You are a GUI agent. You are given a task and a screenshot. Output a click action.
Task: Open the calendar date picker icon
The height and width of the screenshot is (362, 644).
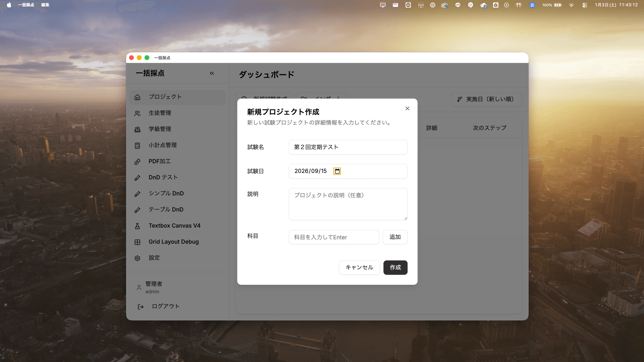tap(337, 171)
